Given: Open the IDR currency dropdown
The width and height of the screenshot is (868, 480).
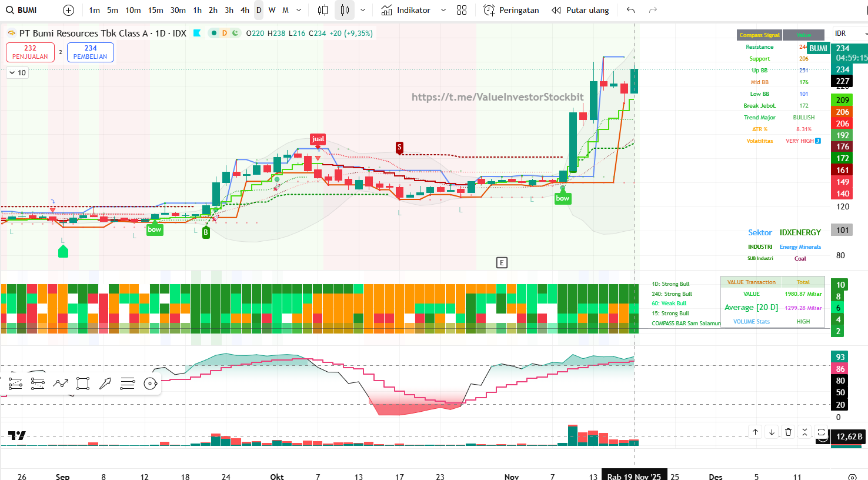Looking at the screenshot, I should 850,34.
